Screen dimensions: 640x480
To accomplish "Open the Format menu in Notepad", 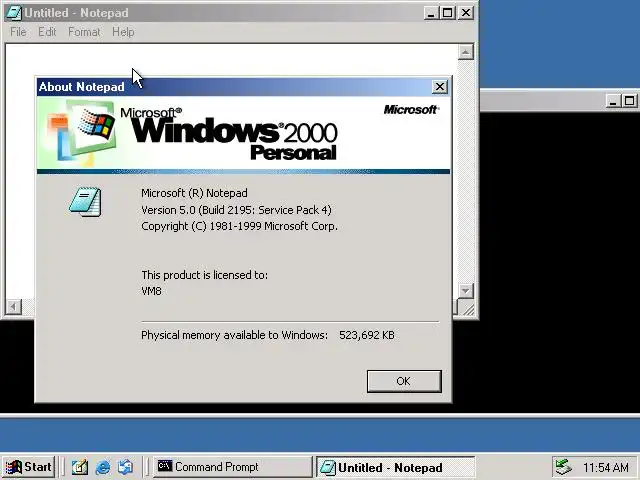I will point(84,32).
